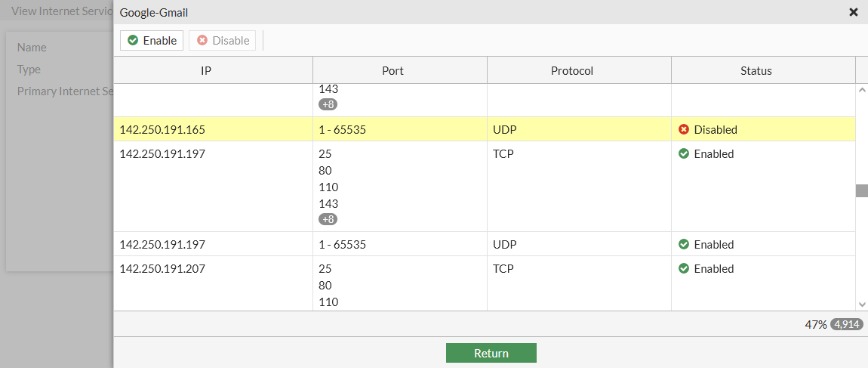Select the 142.250.191.207 IP cell
The image size is (868, 368).
point(162,268)
